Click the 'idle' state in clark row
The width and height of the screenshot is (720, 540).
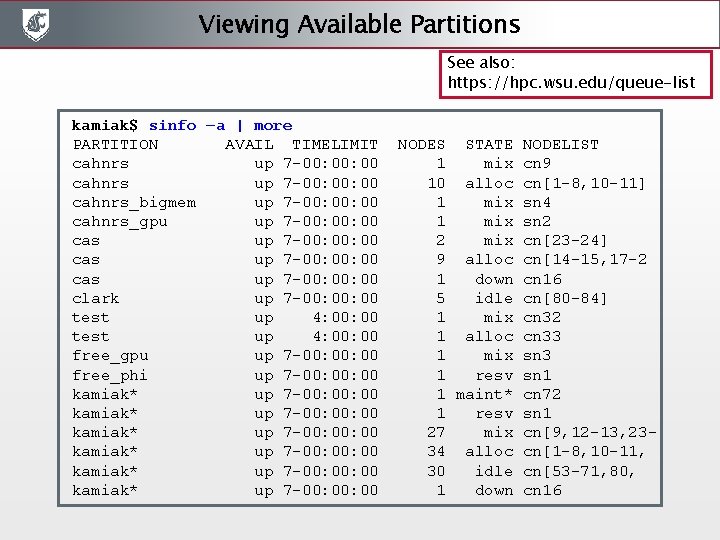point(494,299)
